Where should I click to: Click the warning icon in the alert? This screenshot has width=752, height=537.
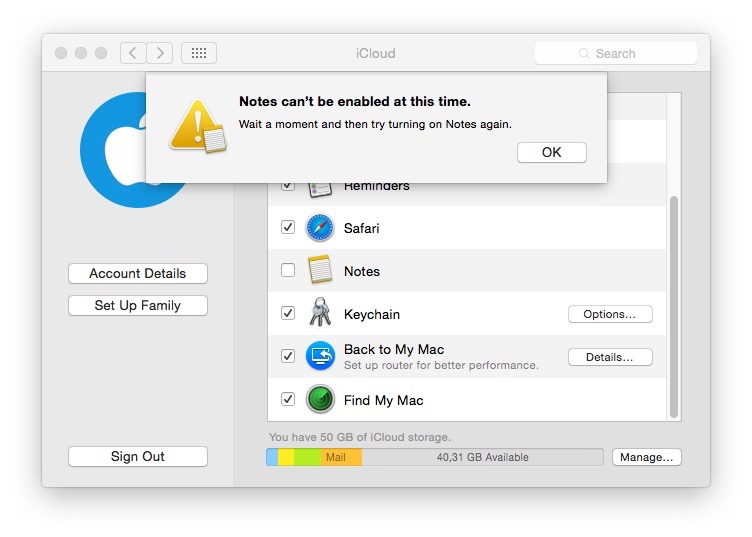coord(198,126)
